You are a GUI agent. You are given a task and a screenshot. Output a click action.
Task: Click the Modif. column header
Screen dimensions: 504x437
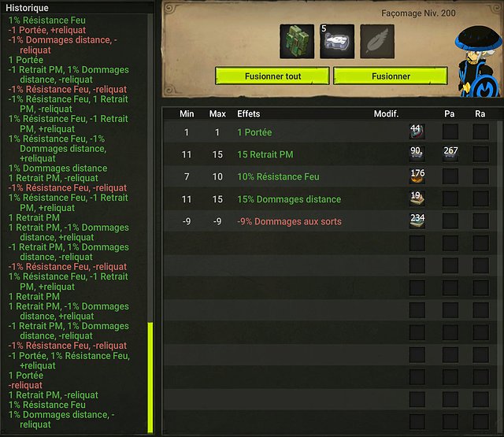[x=386, y=113]
